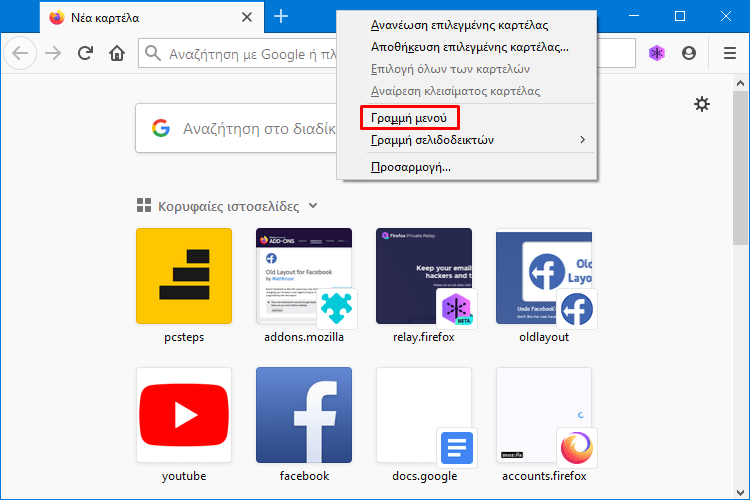Open Firefox Relay extension icon in toolbar
The height and width of the screenshot is (500, 750).
point(657,53)
